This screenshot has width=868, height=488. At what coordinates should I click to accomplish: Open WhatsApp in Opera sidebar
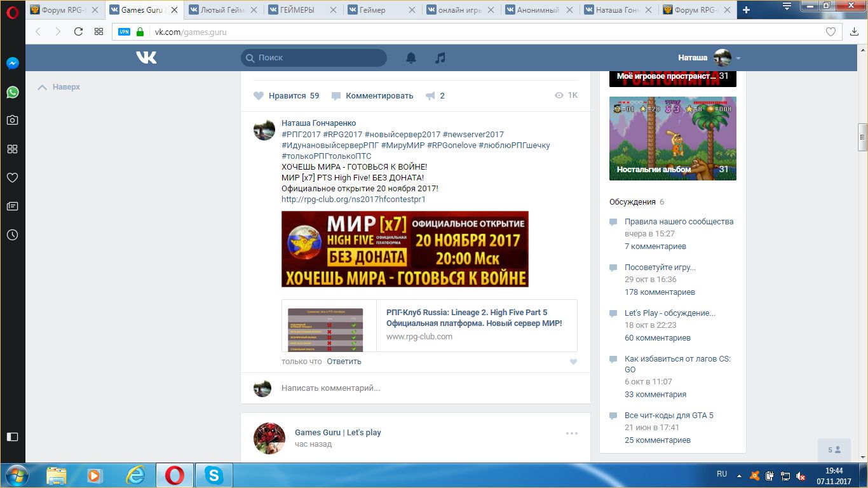coord(12,92)
